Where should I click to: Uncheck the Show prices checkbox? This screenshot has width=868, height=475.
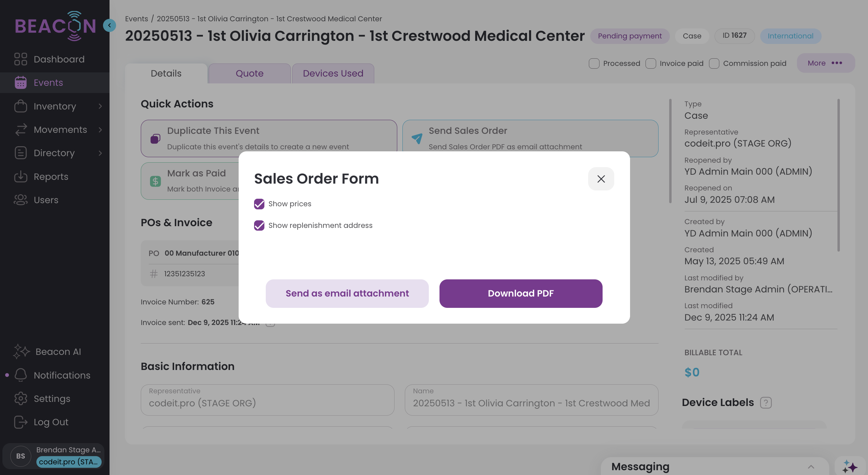coord(259,204)
